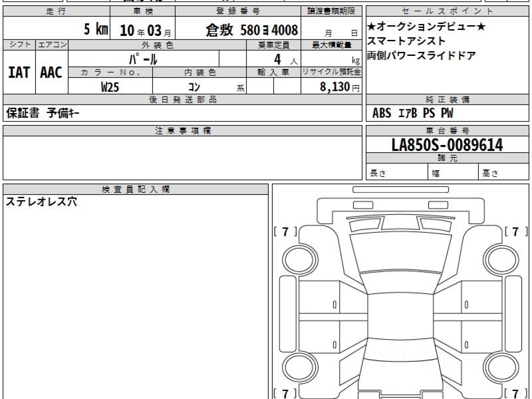Click the スマートアシスト sales point line
This screenshot has height=399, width=532.
[x=406, y=41]
